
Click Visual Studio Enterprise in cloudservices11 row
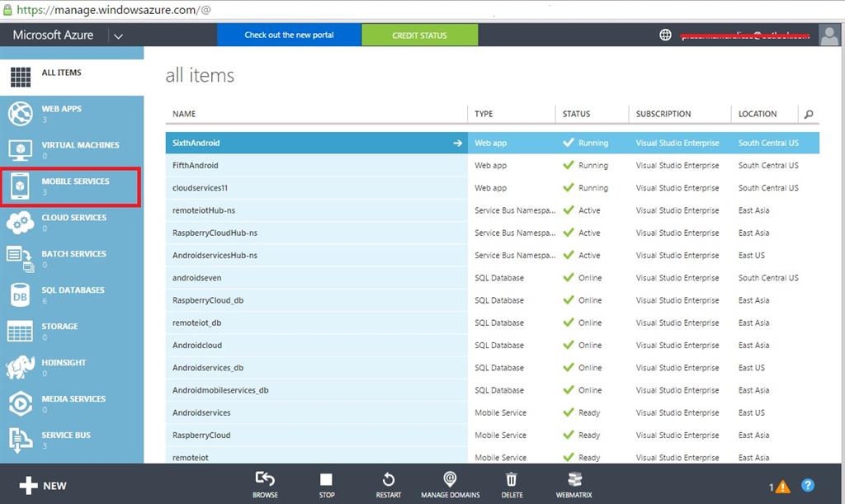(x=677, y=188)
